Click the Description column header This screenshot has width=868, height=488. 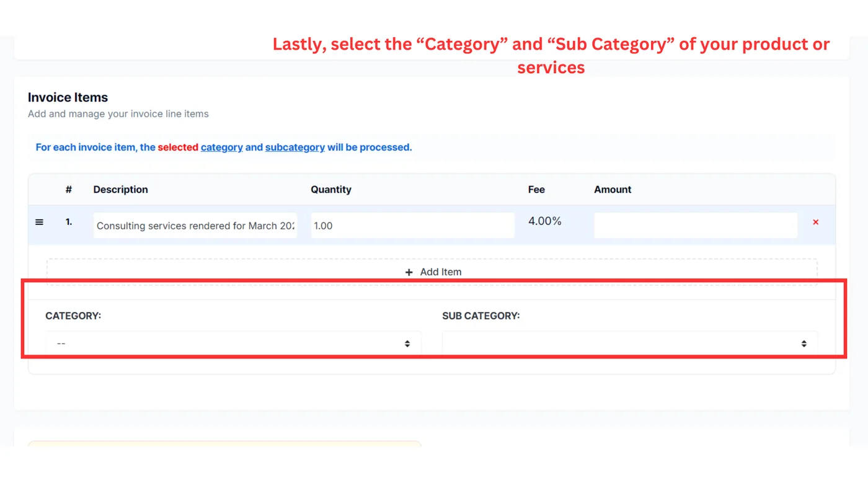pos(121,190)
